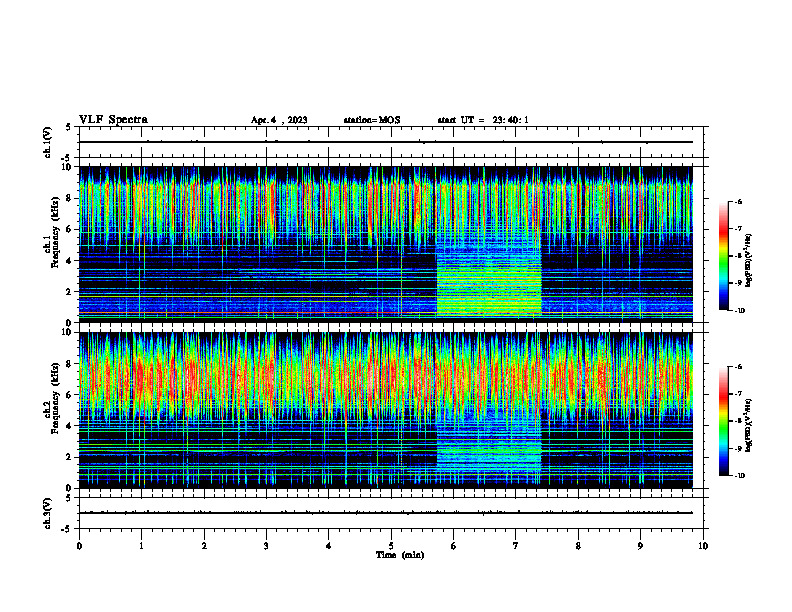Click the 'Time (min)' axis label
Viewport: 792px width, 612px height.
pos(400,555)
